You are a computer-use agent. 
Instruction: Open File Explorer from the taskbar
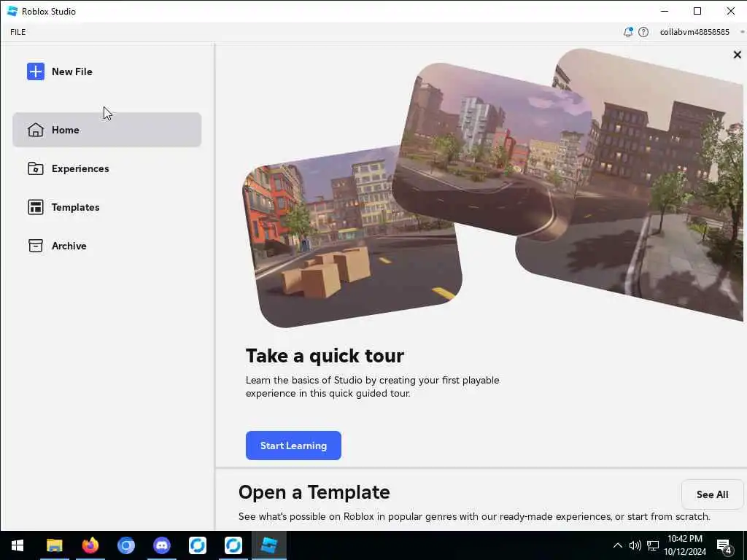point(54,545)
